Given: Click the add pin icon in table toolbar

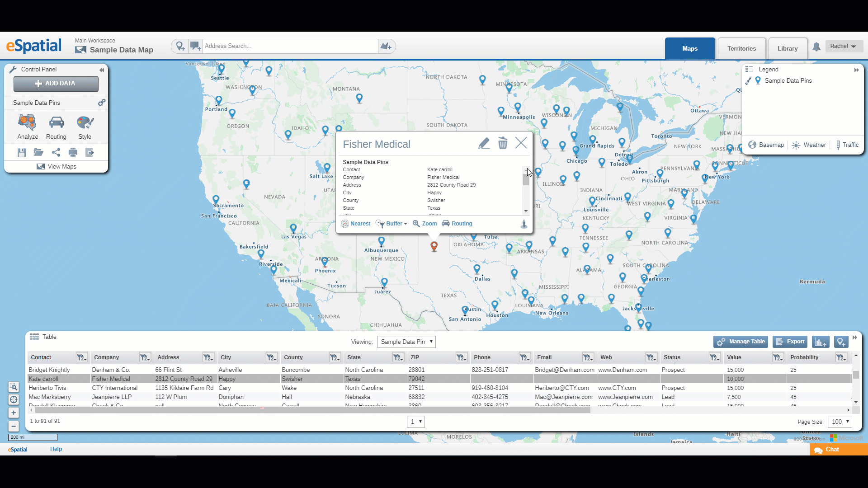Looking at the screenshot, I should 840,342.
